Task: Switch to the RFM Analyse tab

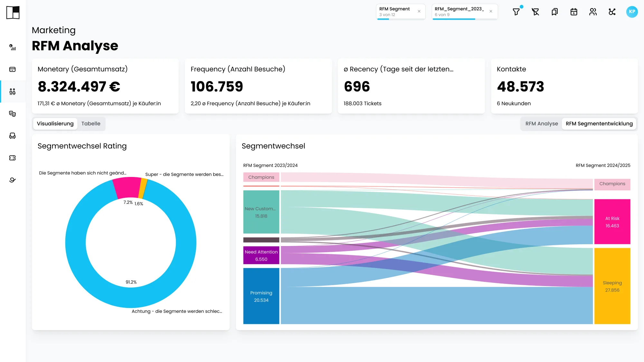Action: (x=542, y=124)
